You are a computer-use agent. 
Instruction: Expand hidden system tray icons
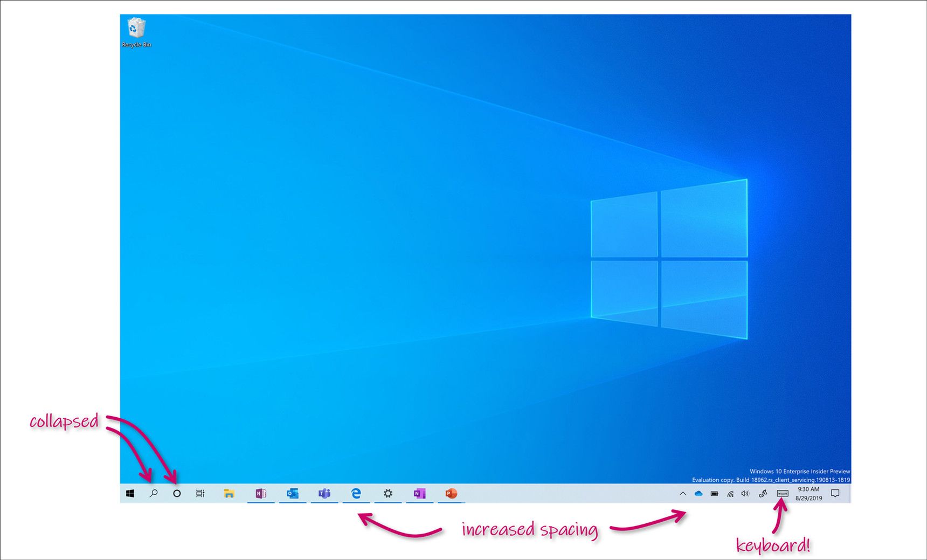click(683, 493)
